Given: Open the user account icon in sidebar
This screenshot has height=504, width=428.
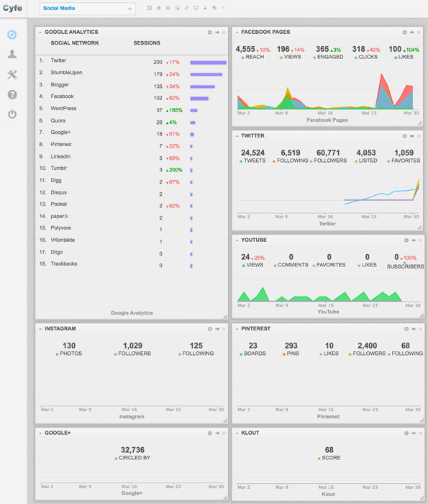Looking at the screenshot, I should tap(12, 54).
